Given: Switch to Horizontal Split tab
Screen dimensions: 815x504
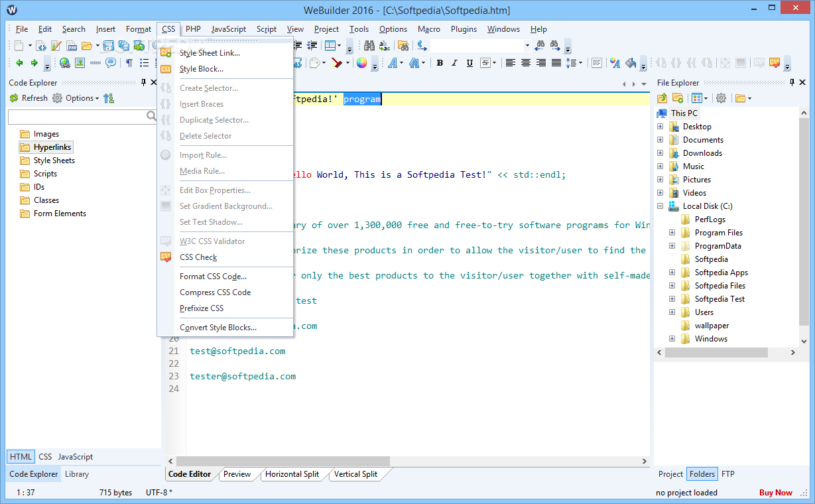Looking at the screenshot, I should pyautogui.click(x=292, y=474).
